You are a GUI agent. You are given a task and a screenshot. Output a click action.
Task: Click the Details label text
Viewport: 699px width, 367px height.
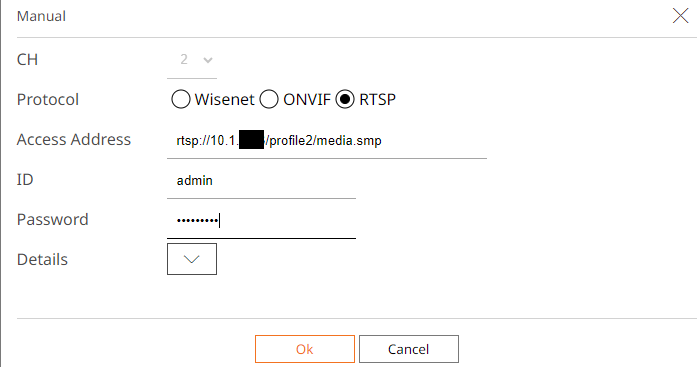point(42,260)
